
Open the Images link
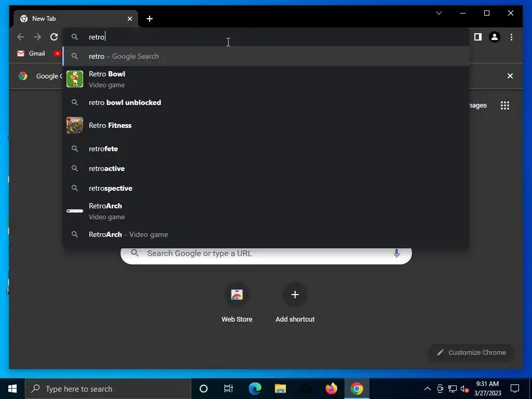(x=478, y=105)
